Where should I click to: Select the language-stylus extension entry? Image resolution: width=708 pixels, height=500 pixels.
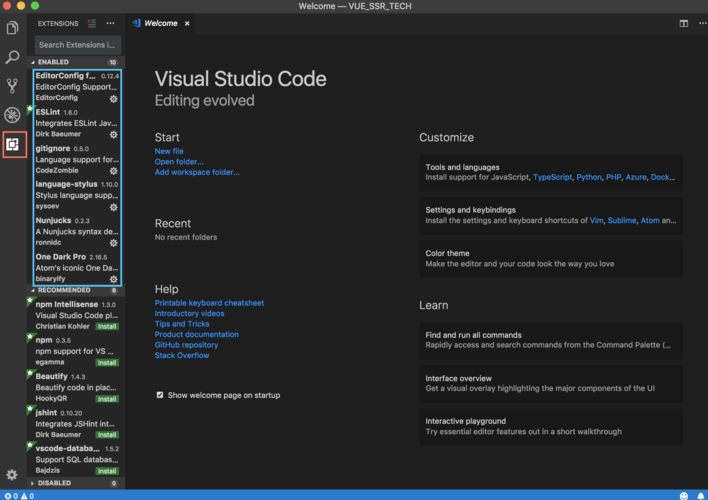76,195
